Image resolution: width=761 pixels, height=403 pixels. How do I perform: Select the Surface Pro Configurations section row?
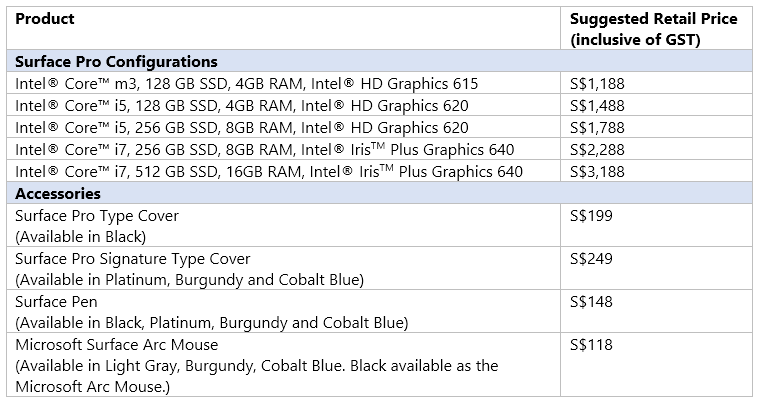[380, 61]
